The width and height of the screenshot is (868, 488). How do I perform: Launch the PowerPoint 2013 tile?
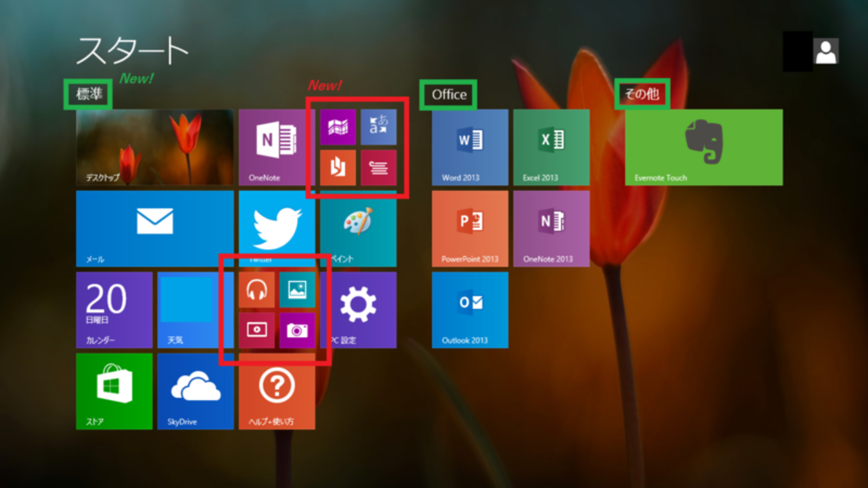pos(470,229)
